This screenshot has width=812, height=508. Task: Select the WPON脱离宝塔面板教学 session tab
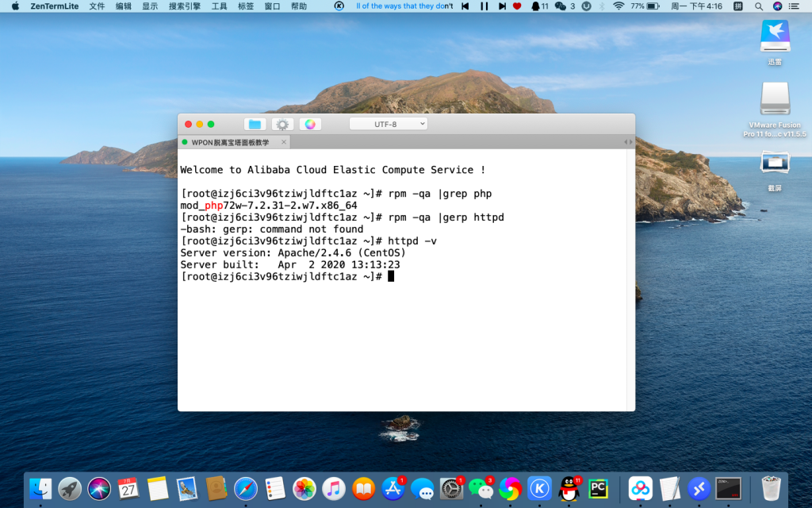(230, 142)
